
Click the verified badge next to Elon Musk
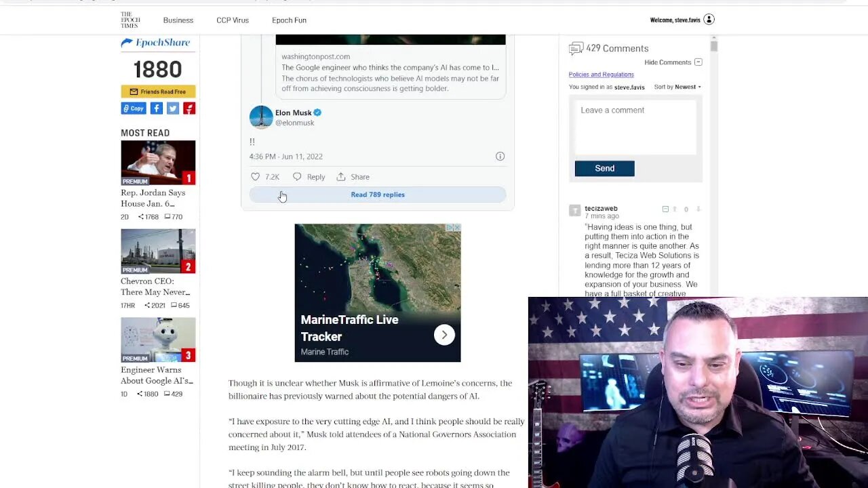[317, 113]
